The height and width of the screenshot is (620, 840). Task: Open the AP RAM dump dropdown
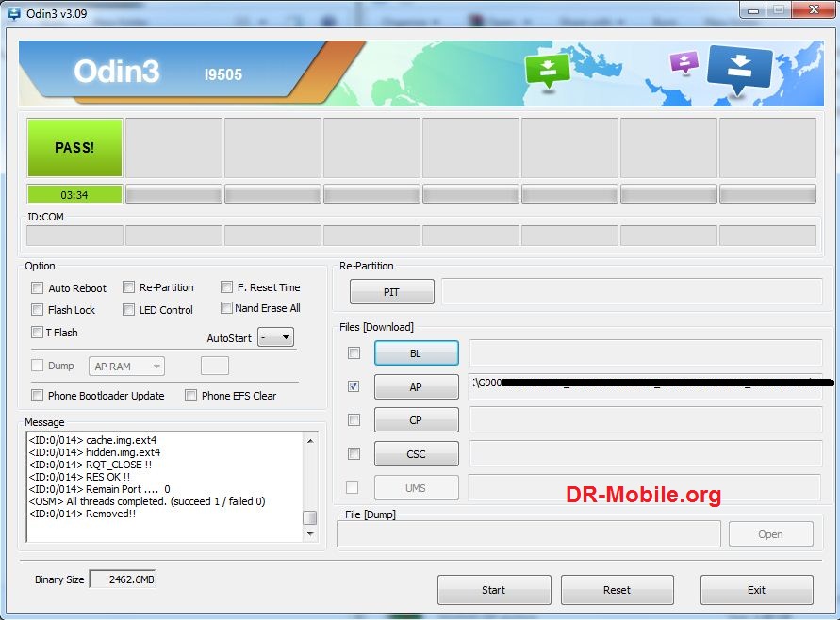coord(126,367)
